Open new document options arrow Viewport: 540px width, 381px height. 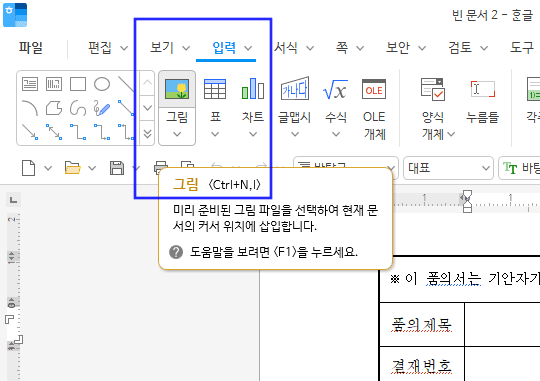(48, 168)
